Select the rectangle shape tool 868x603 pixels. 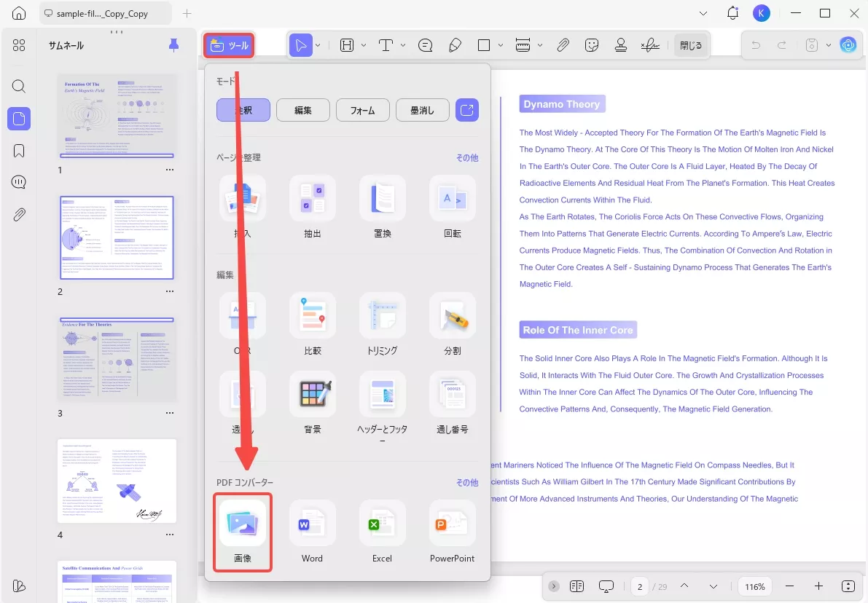[484, 45]
